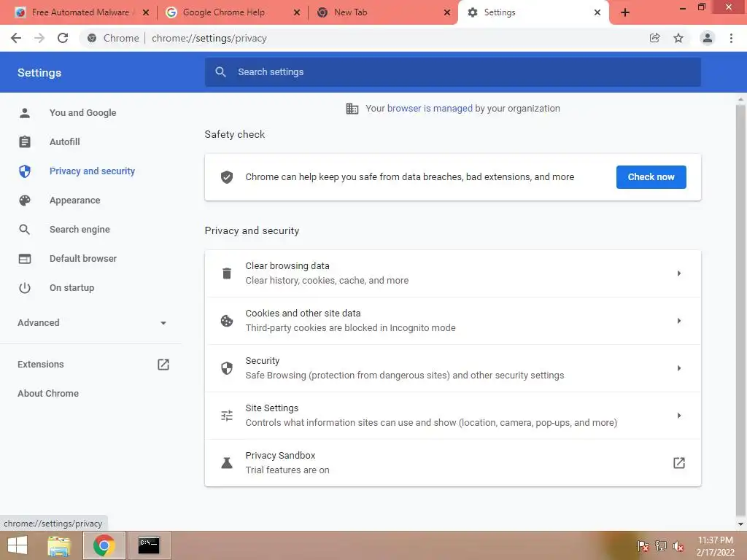Click the Action Center flag tray icon
The image size is (747, 560).
[x=643, y=546]
